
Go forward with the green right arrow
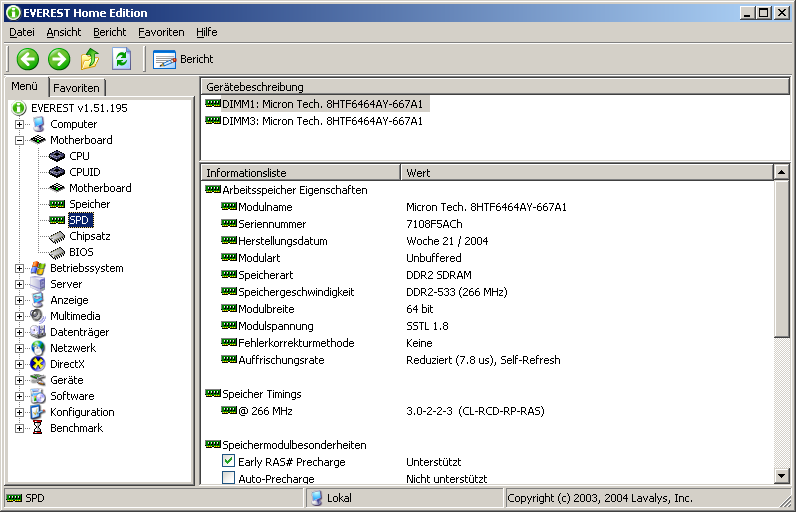point(59,59)
